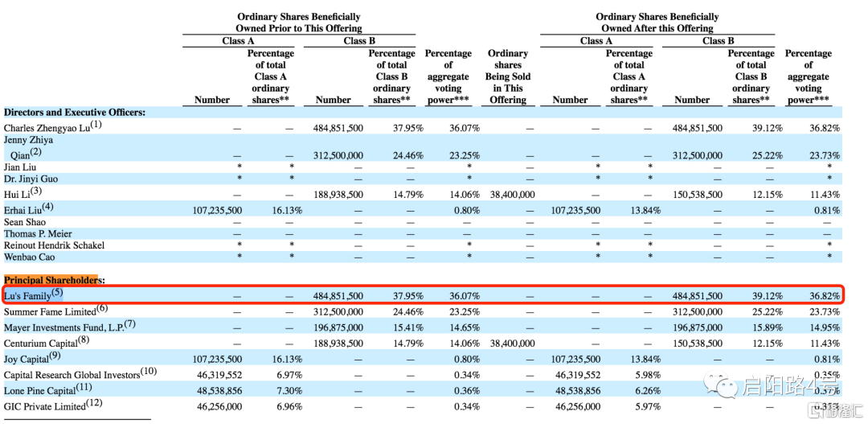
Task: Click the Lu's Family(5) row label
Action: point(35,294)
